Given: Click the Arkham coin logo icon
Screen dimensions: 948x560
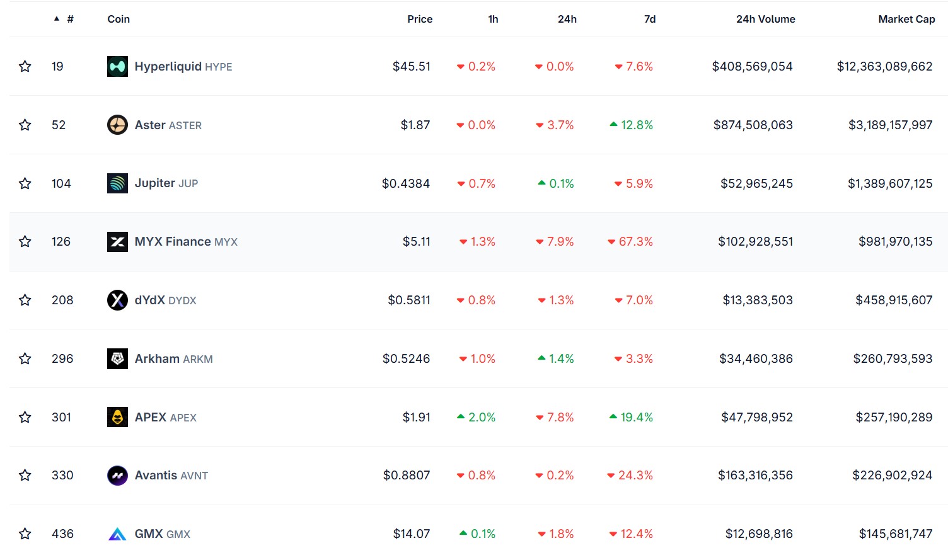Looking at the screenshot, I should 117,358.
